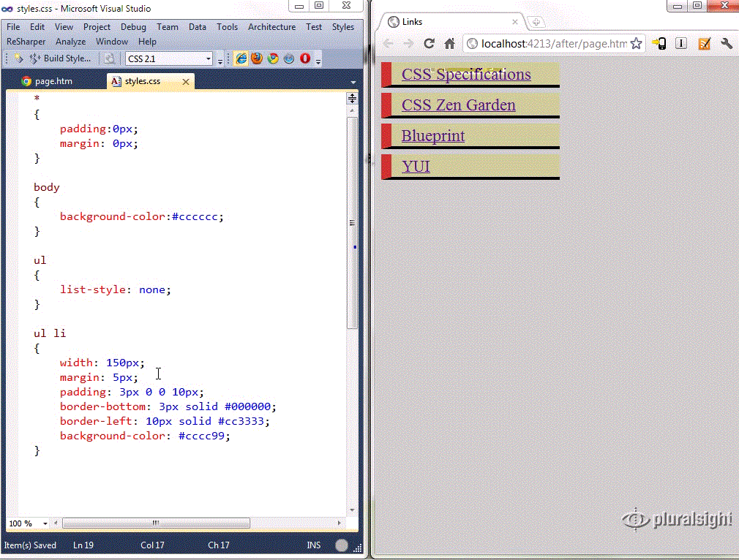Open the Firefox browser toolbar icon
The height and width of the screenshot is (560, 739).
(258, 58)
